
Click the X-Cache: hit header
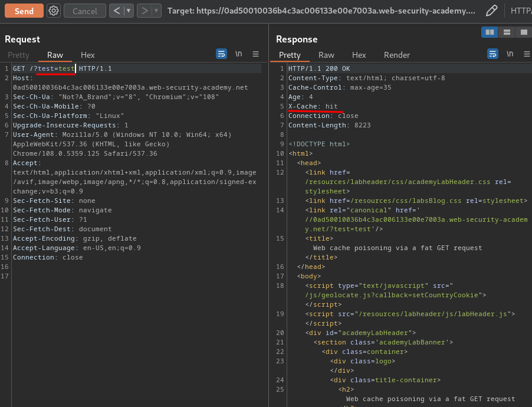[x=313, y=106]
